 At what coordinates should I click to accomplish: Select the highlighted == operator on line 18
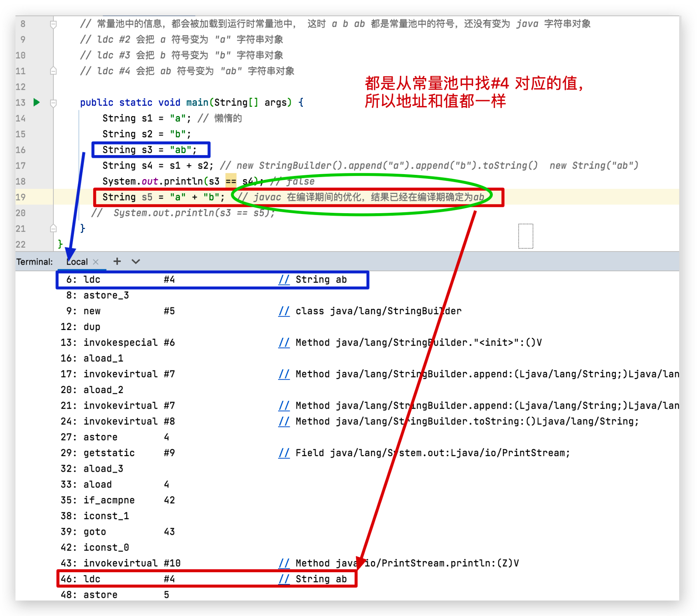[x=231, y=181]
